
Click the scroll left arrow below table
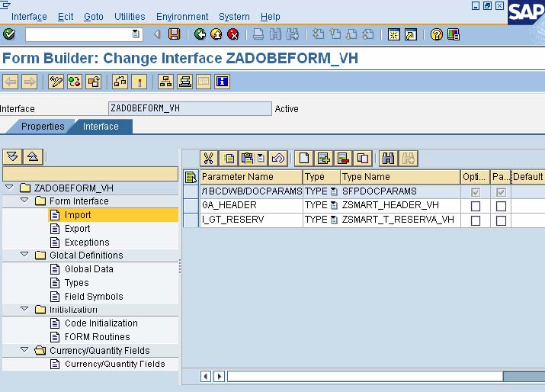206,376
